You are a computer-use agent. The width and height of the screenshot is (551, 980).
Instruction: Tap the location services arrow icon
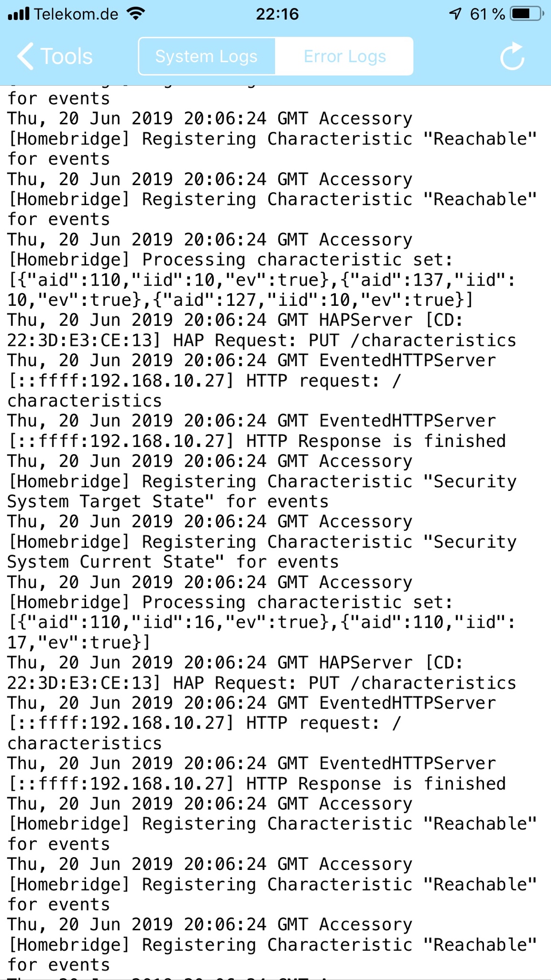pos(455,14)
